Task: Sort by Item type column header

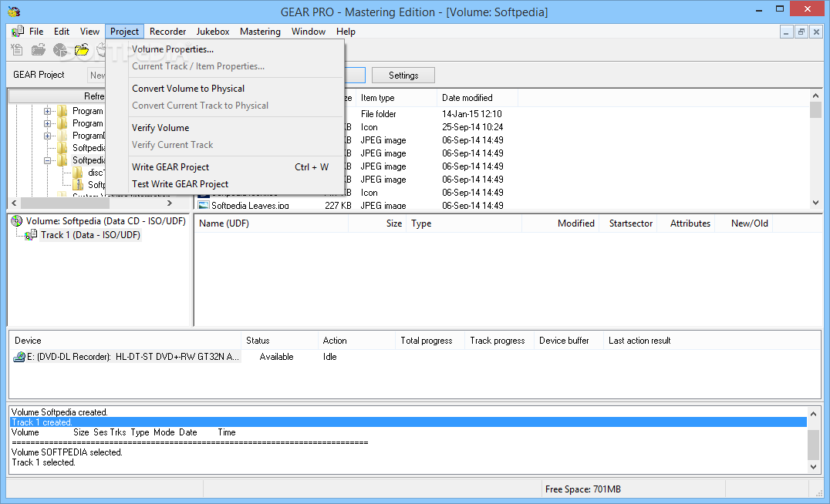Action: tap(396, 98)
